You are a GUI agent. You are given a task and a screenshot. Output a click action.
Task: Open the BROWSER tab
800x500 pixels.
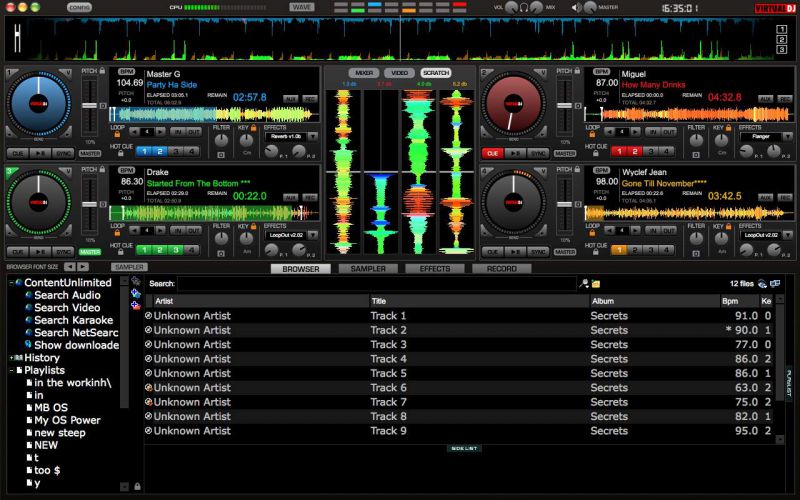coord(301,268)
